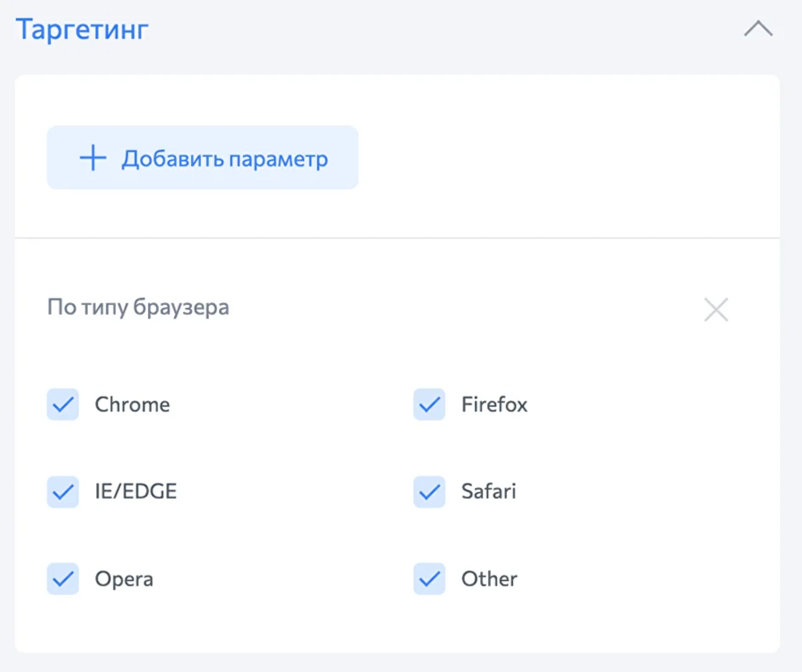
Task: Disable the Firefox browser checkbox
Action: click(x=429, y=404)
